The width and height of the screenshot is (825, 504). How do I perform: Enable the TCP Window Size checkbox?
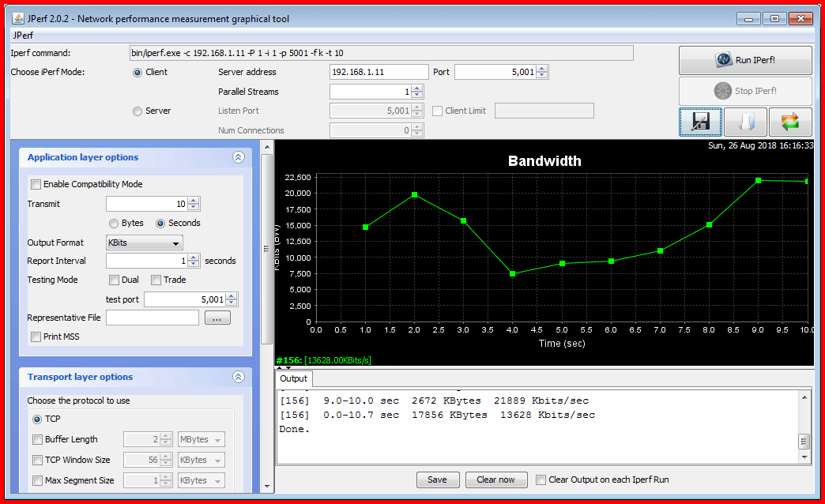click(37, 460)
